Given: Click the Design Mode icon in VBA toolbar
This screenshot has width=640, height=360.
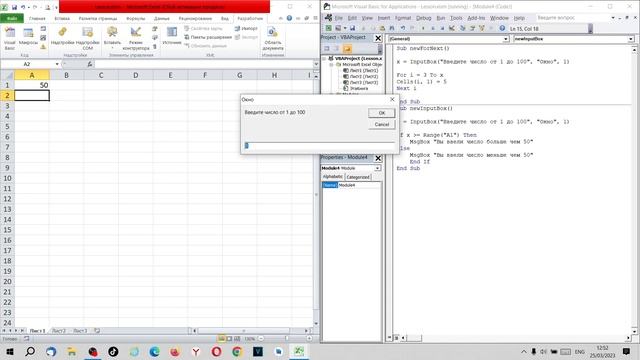Looking at the screenshot, I should pyautogui.click(x=452, y=28).
